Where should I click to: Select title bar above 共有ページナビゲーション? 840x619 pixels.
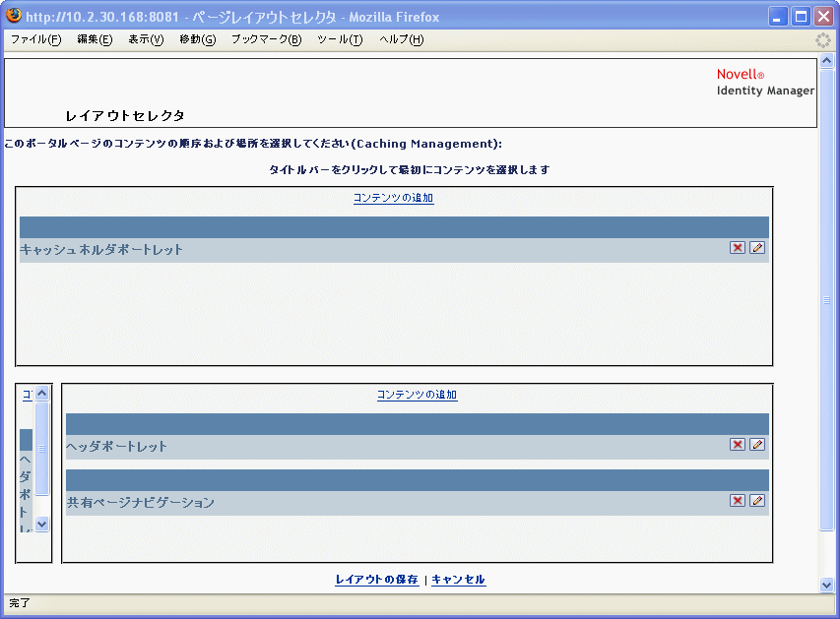[x=418, y=480]
